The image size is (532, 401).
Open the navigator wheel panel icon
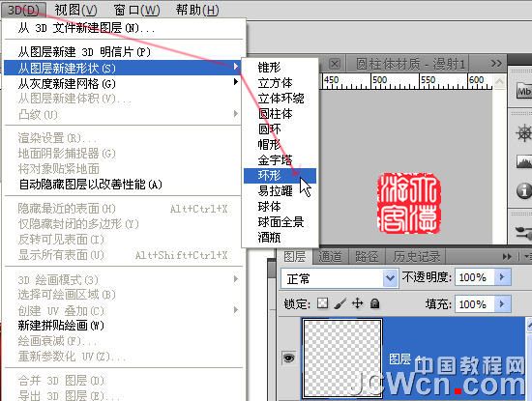(x=523, y=133)
